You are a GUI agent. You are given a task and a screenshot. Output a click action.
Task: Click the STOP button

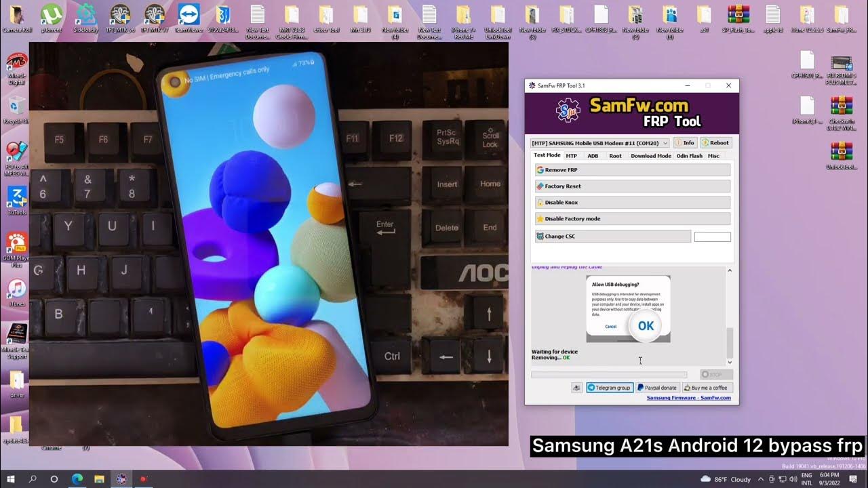(x=717, y=374)
